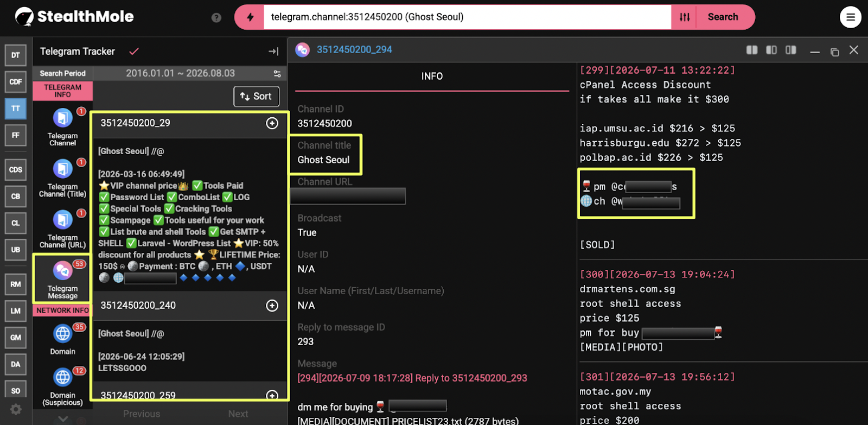Open Domain results category
Viewport: 868px width, 425px height.
[x=63, y=340]
